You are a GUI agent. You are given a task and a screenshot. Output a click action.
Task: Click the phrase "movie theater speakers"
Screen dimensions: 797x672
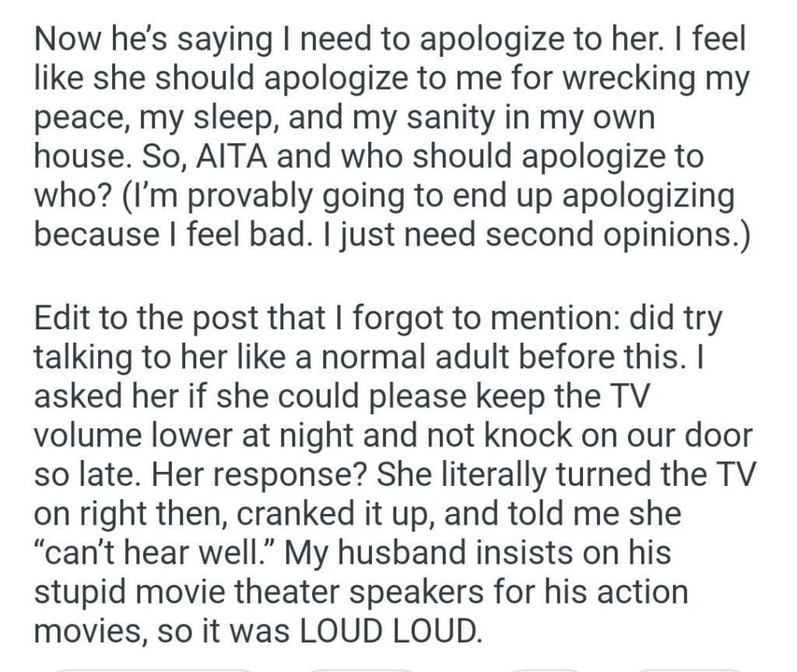coord(283,591)
